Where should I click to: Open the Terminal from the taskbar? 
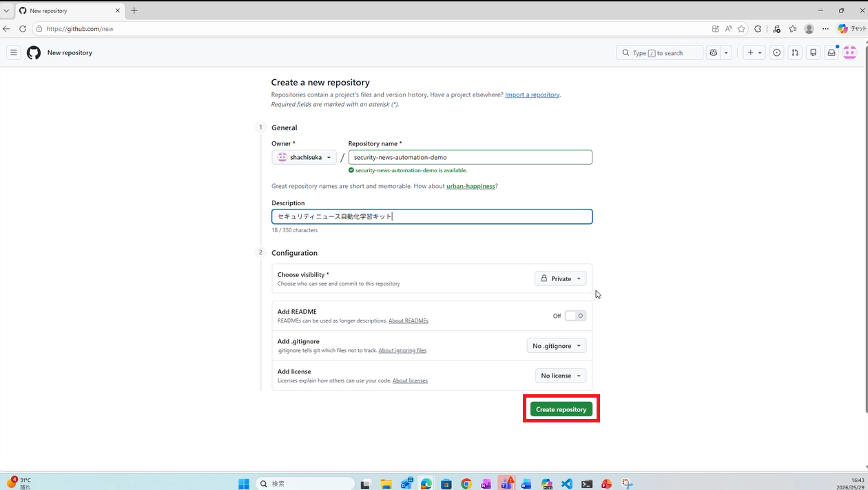587,484
